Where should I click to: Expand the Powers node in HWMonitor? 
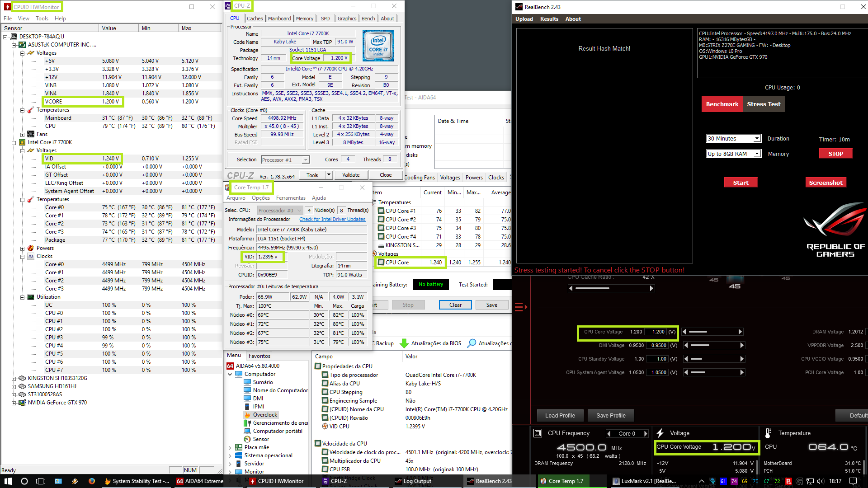click(22, 248)
